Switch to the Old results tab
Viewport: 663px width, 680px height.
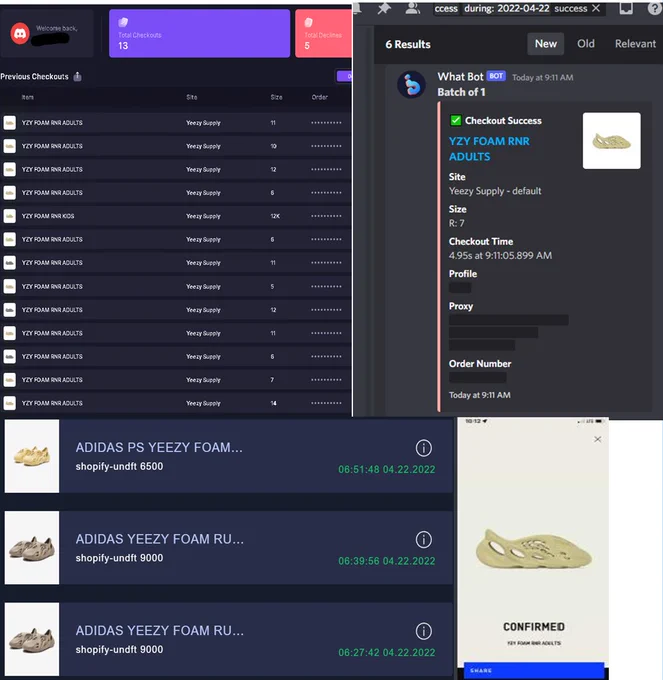click(x=585, y=44)
